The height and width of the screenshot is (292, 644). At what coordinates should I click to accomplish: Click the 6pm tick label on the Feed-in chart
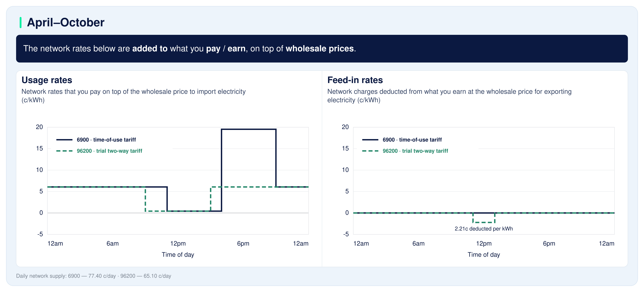549,244
